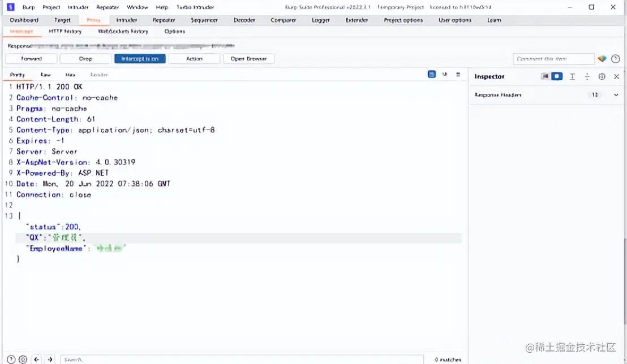Click the Content-Length: 61 header line

55,119
